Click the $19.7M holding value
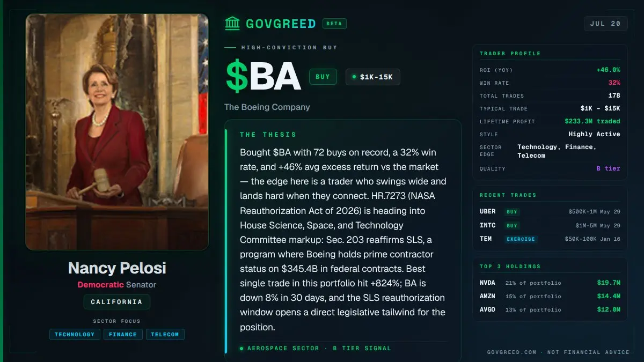This screenshot has height=362, width=644. (x=609, y=283)
